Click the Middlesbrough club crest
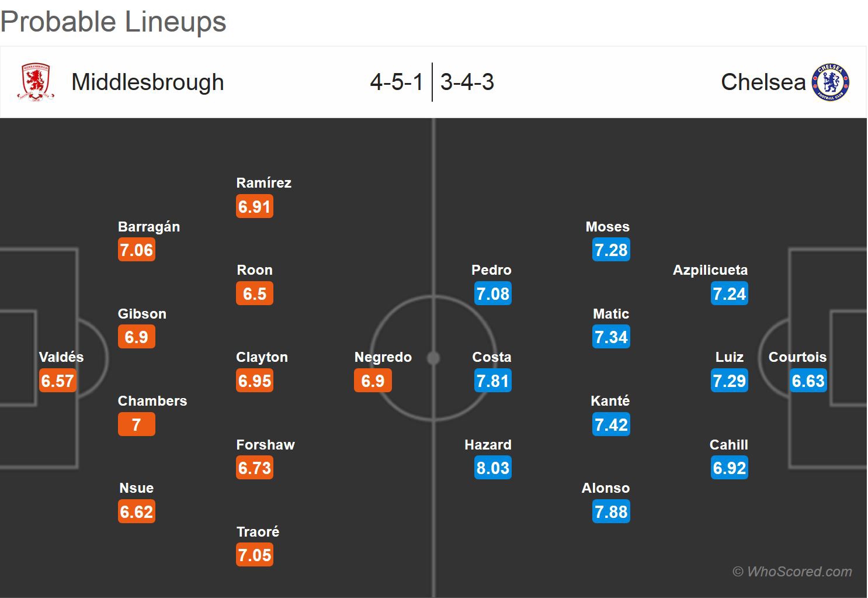 [x=36, y=82]
